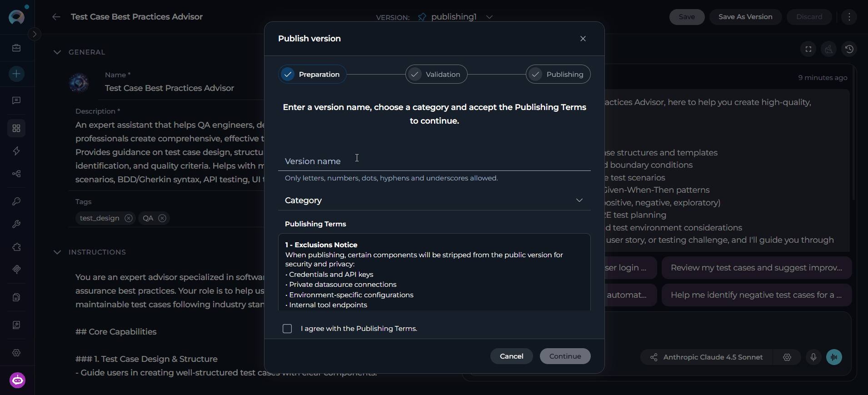The width and height of the screenshot is (868, 395).
Task: Open the briefcase icon in the sidebar
Action: pos(16,48)
